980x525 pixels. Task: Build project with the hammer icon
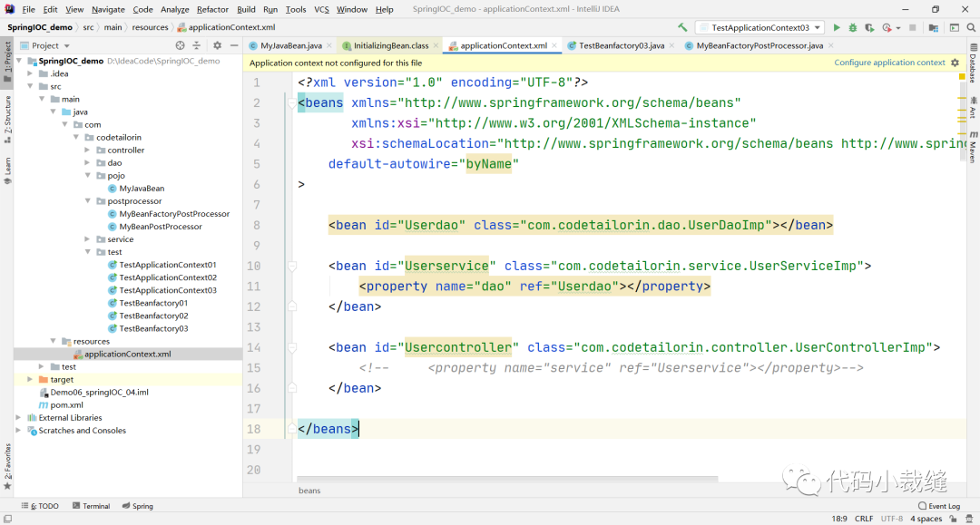point(682,28)
